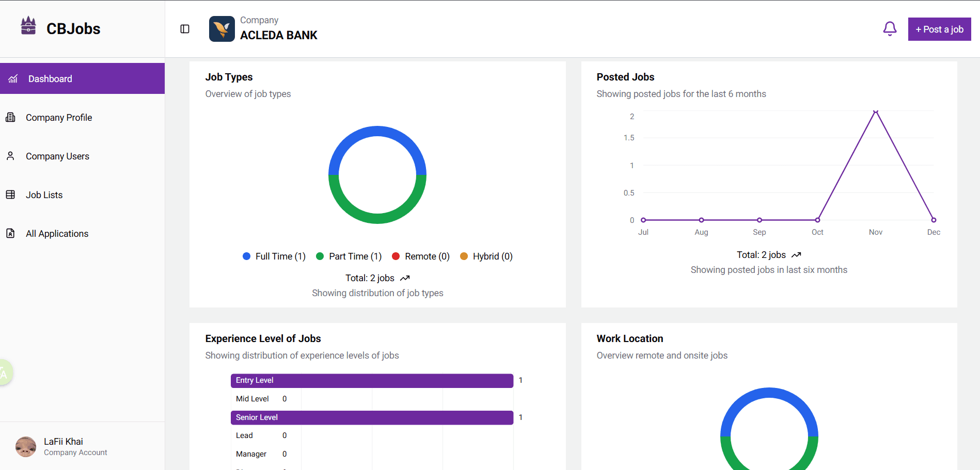Open notifications via the bell icon

(x=889, y=28)
